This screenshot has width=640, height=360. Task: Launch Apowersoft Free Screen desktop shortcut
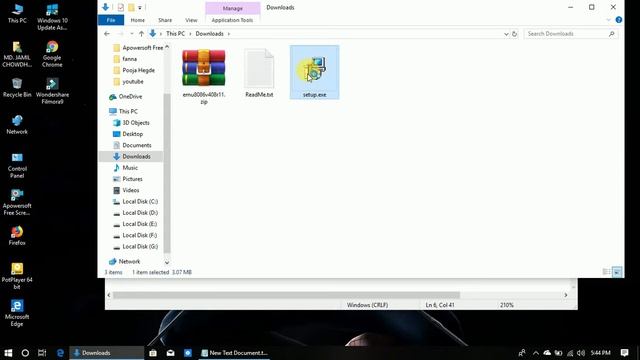coord(17,202)
